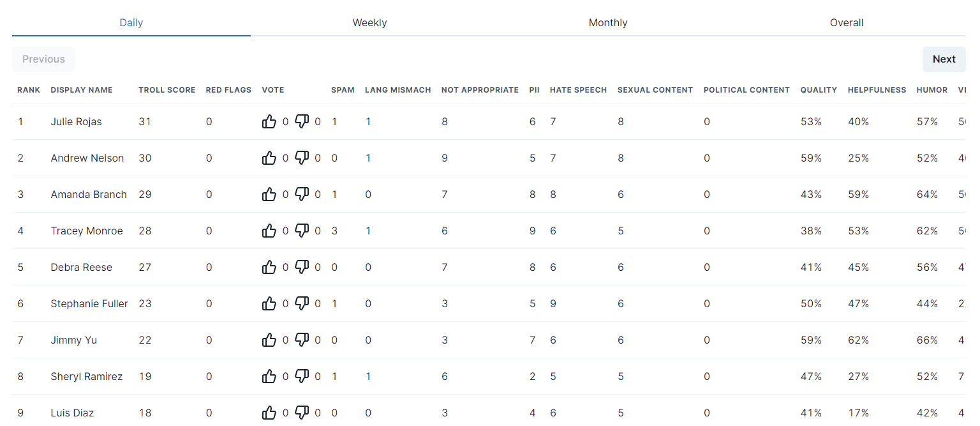Switch to the Daily tab
This screenshot has height=426, width=980.
(131, 23)
